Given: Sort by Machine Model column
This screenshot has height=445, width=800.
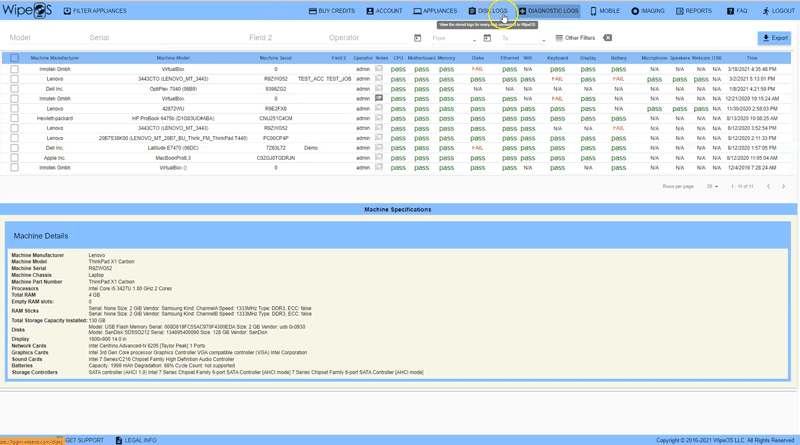Looking at the screenshot, I should pyautogui.click(x=173, y=58).
